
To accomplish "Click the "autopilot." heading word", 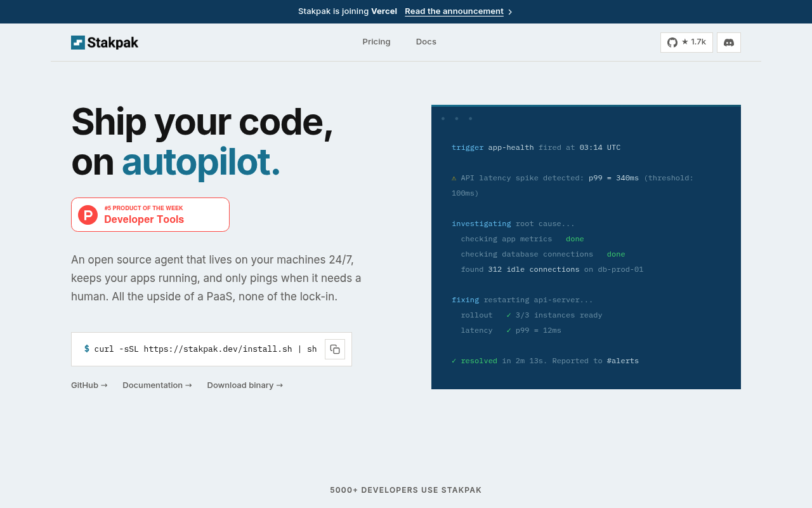I will [200, 162].
